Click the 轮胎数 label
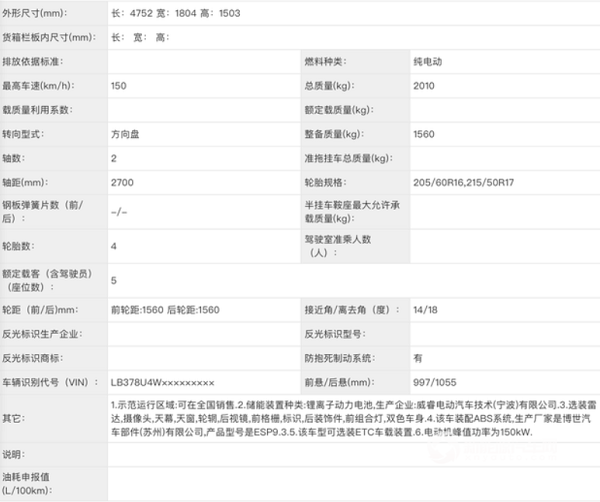600x502 pixels. [18, 246]
